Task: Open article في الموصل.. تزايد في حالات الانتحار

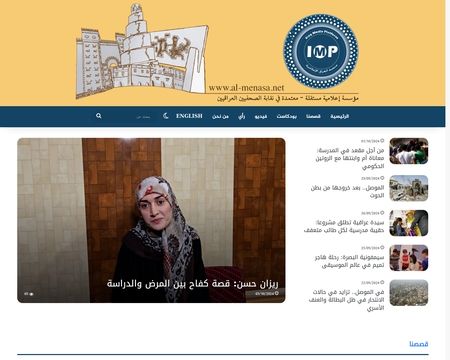Action: coord(347,300)
